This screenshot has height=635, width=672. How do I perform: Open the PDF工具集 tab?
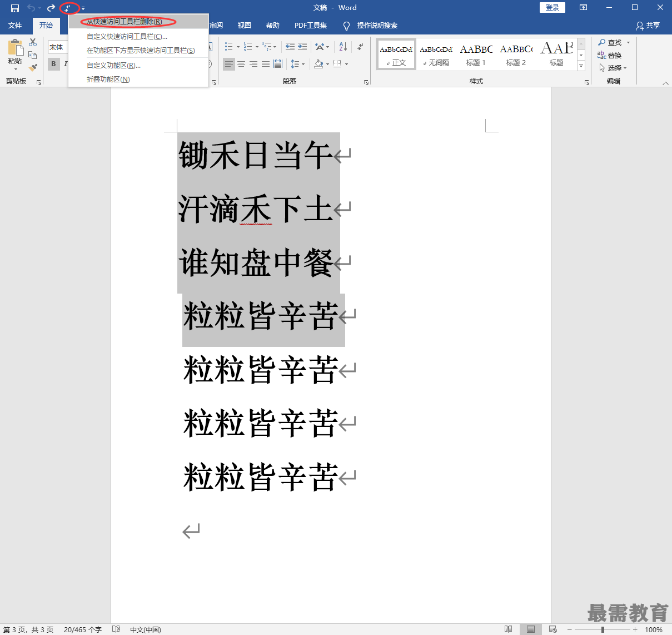click(x=311, y=26)
